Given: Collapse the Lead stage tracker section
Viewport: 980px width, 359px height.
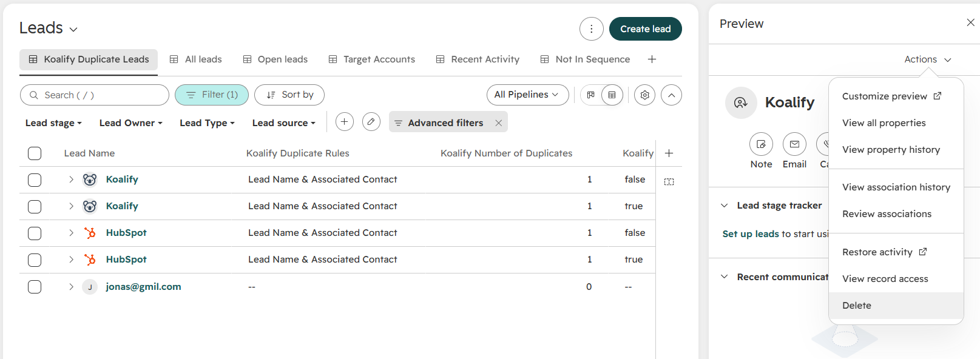Looking at the screenshot, I should (724, 206).
